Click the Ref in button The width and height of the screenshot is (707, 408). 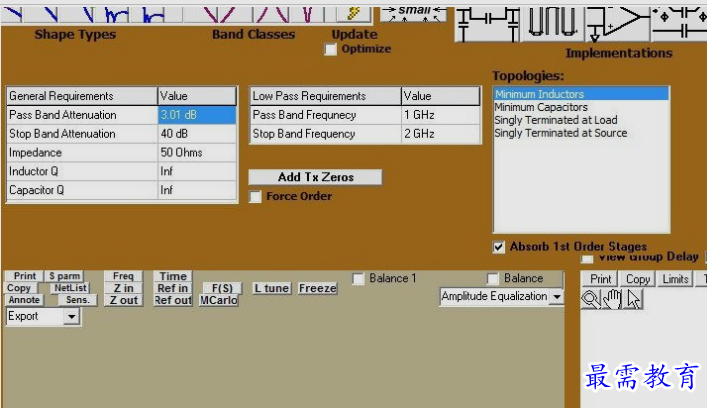[x=173, y=288]
